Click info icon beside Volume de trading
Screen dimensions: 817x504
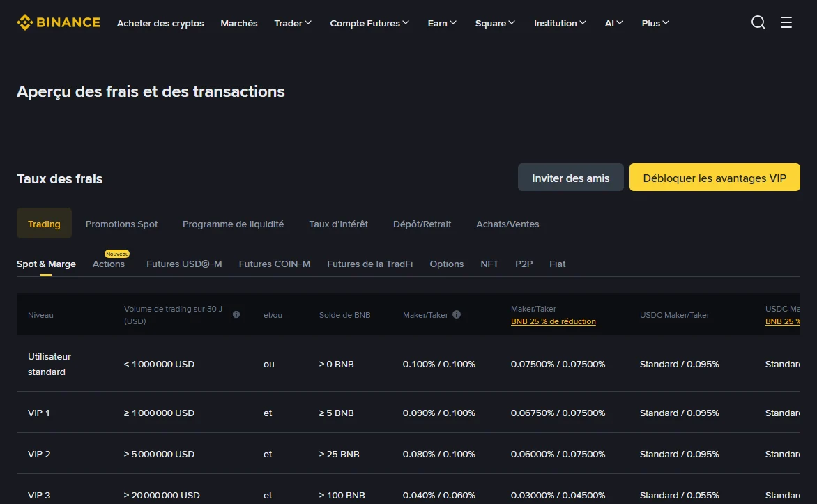tap(236, 314)
